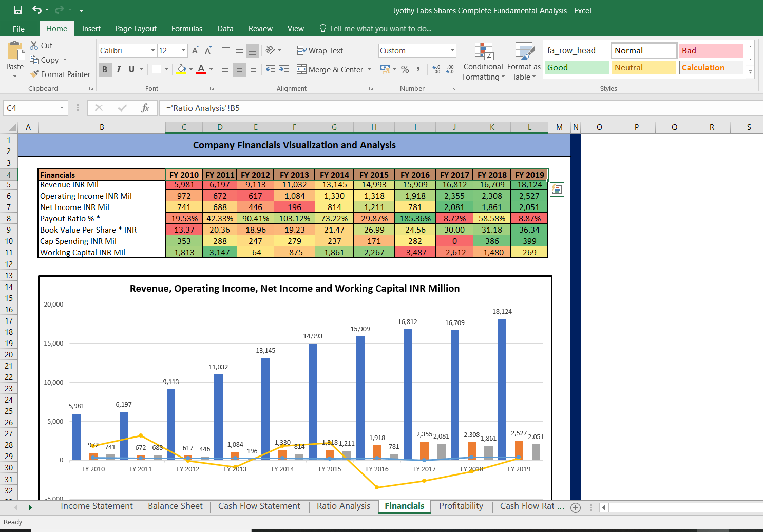Increase indent

pyautogui.click(x=284, y=69)
